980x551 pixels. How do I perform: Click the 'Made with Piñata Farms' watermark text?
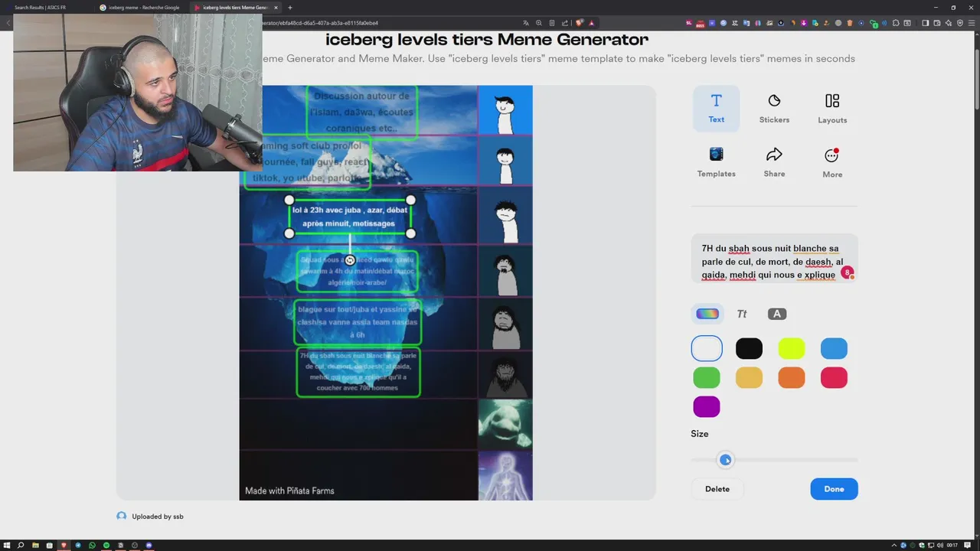[x=289, y=491]
